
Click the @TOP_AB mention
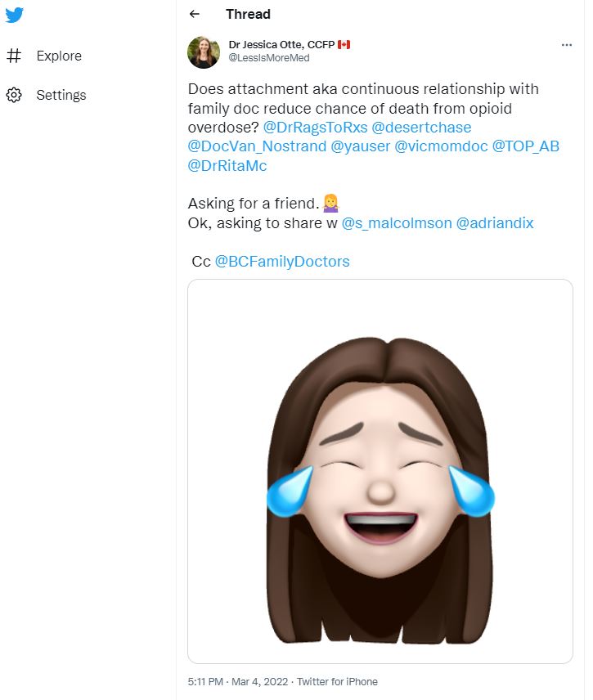click(525, 146)
